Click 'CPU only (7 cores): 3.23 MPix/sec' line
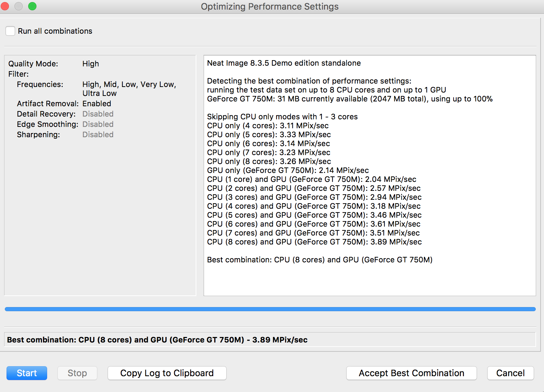 click(x=269, y=152)
